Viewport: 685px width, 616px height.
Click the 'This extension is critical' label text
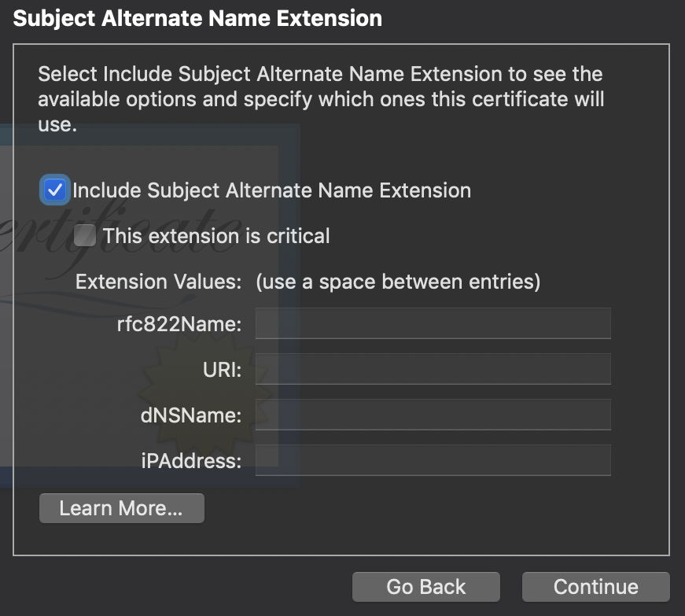pos(216,235)
